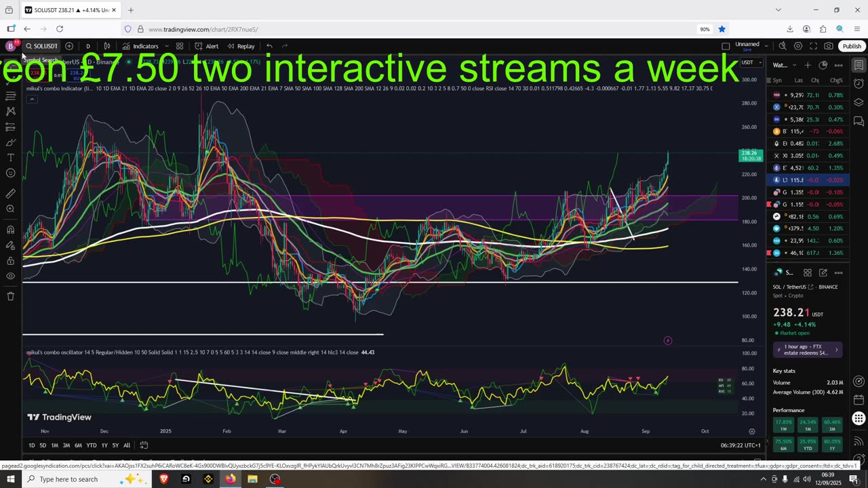The width and height of the screenshot is (868, 488).
Task: Select the Zoom In tool
Action: pos(10,209)
